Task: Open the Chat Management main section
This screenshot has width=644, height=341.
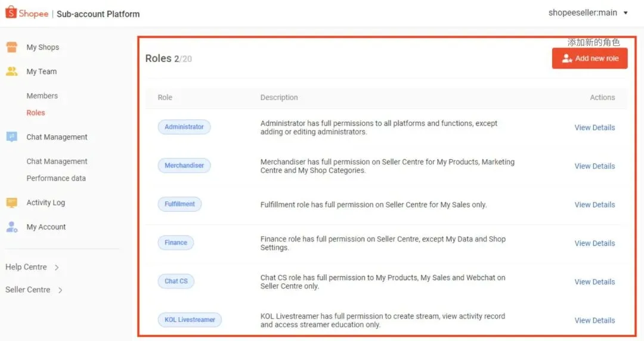Action: [57, 137]
